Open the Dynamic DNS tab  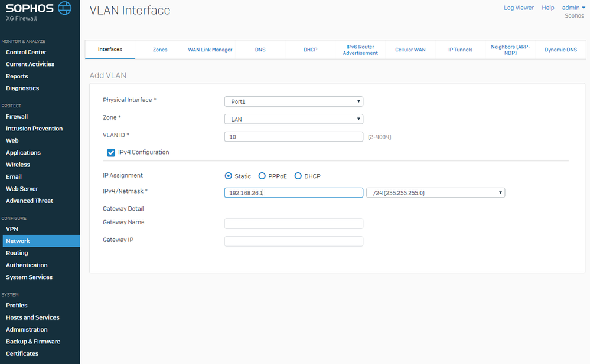[x=560, y=50]
